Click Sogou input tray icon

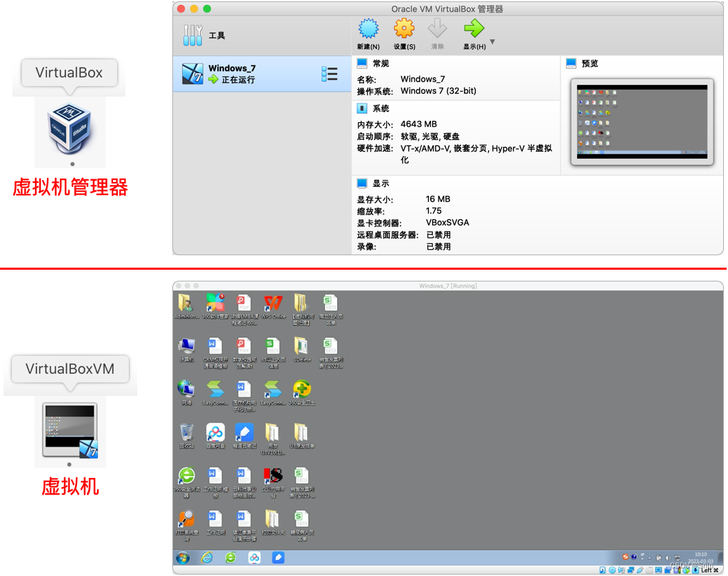[x=625, y=557]
